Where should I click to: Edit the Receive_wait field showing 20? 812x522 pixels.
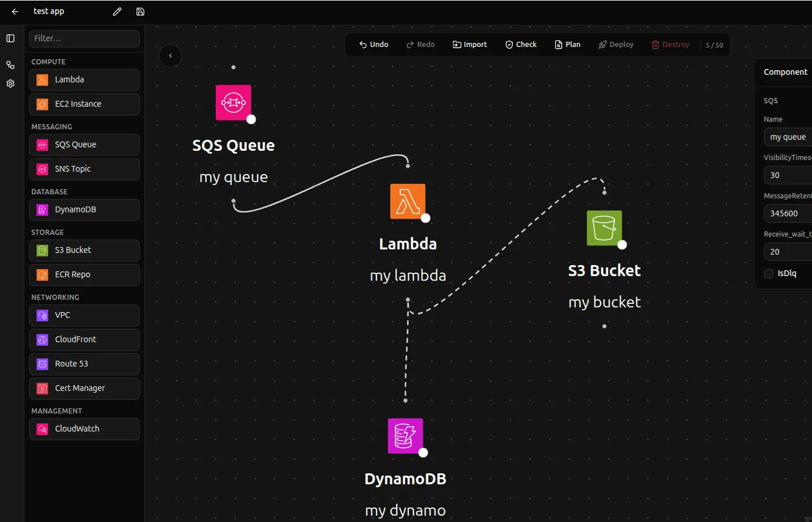788,252
